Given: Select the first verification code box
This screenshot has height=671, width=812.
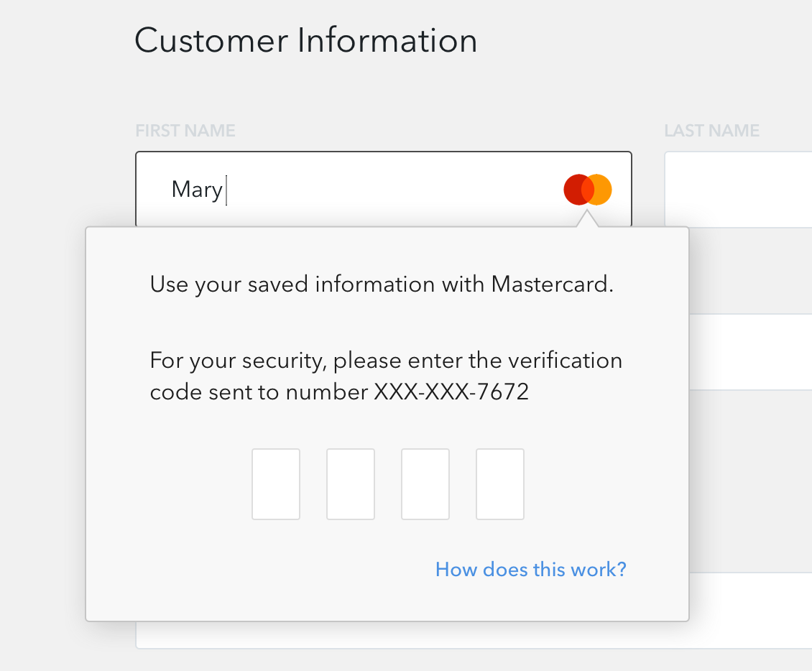Looking at the screenshot, I should [x=276, y=484].
